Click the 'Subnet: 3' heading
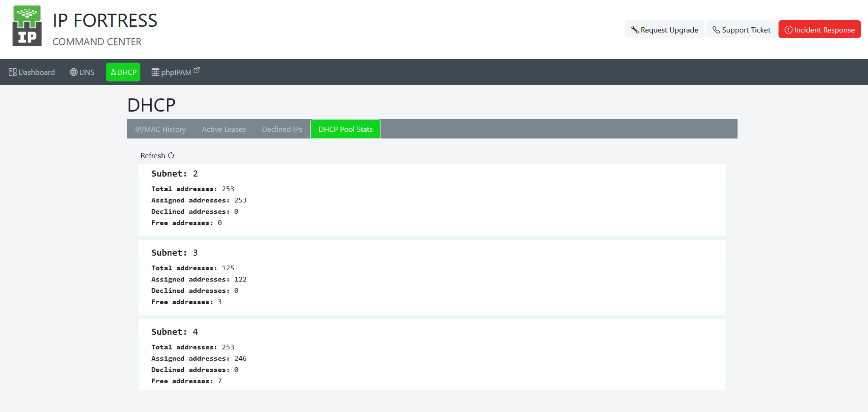Screen dimensions: 868x412 [x=174, y=253]
